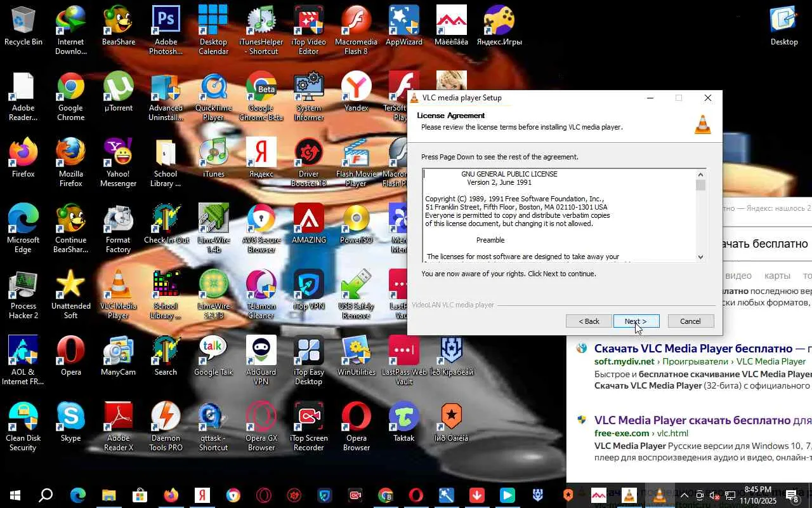Cancel the VLC media player Setup
This screenshot has height=508, width=812.
(x=691, y=321)
